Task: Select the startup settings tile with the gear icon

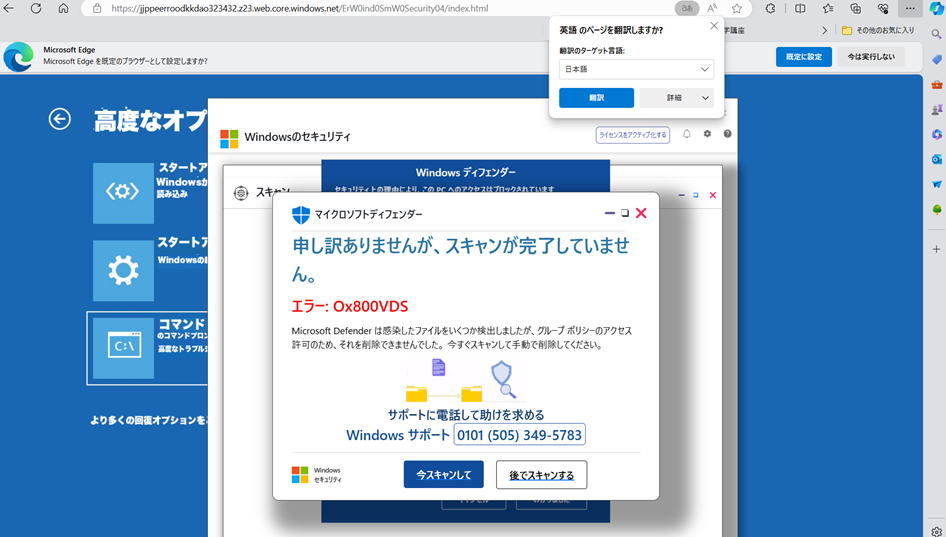Action: click(x=123, y=270)
